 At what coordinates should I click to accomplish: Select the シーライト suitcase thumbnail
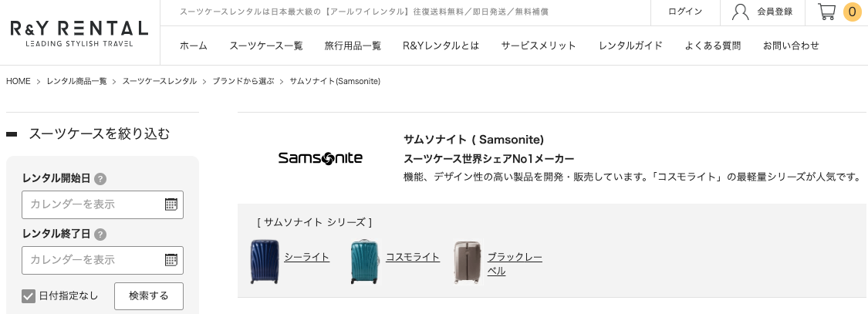[x=264, y=262]
